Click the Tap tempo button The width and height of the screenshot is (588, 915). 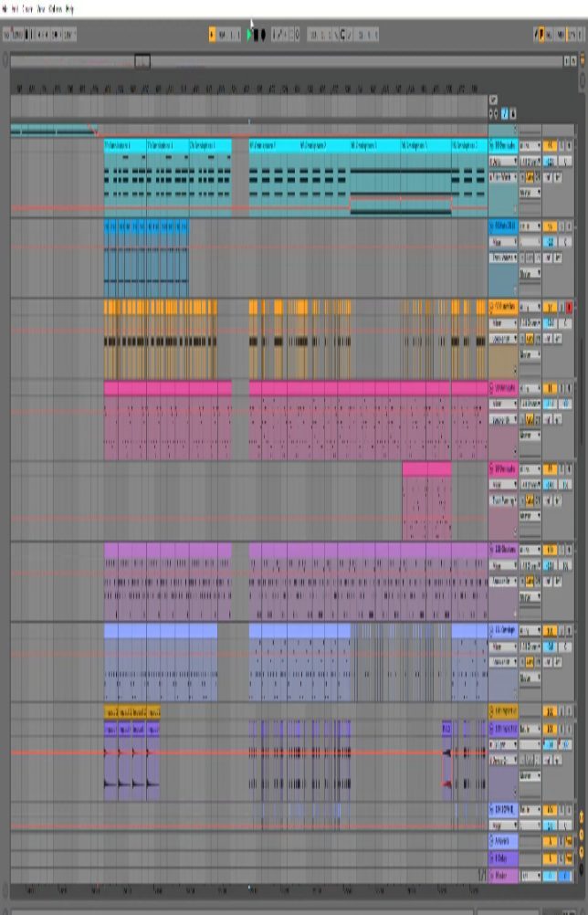[6, 35]
